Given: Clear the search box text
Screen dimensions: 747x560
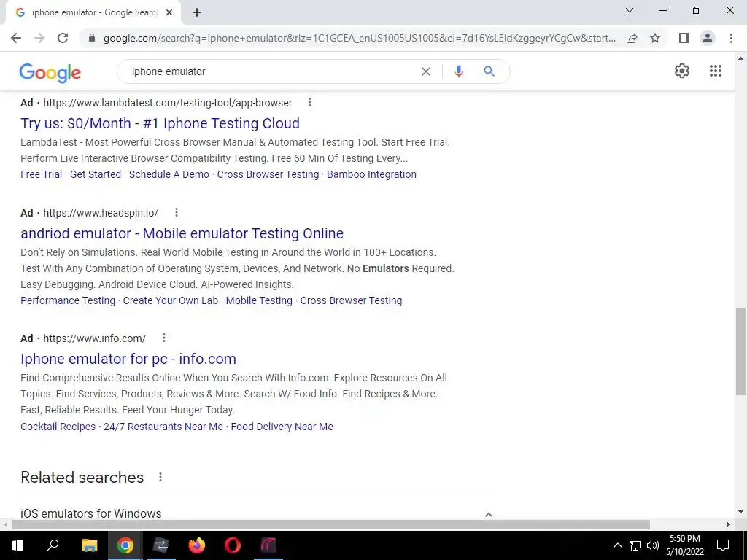Looking at the screenshot, I should tap(426, 71).
